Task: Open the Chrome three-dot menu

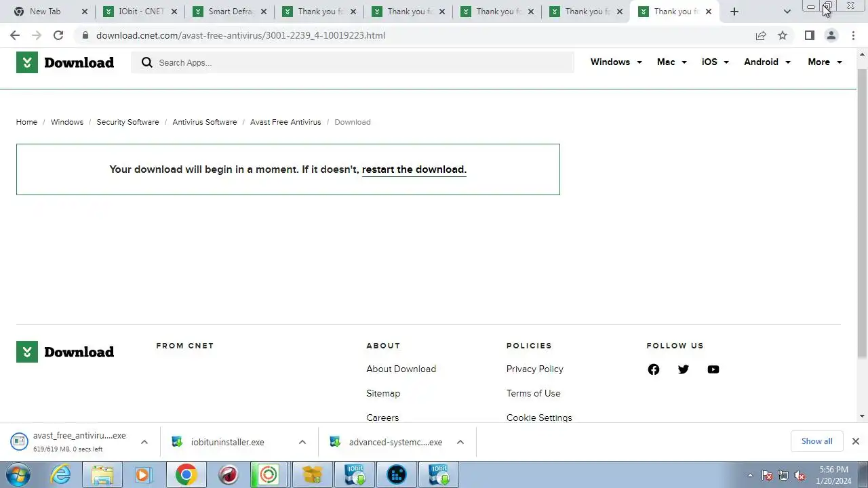Action: 853,35
